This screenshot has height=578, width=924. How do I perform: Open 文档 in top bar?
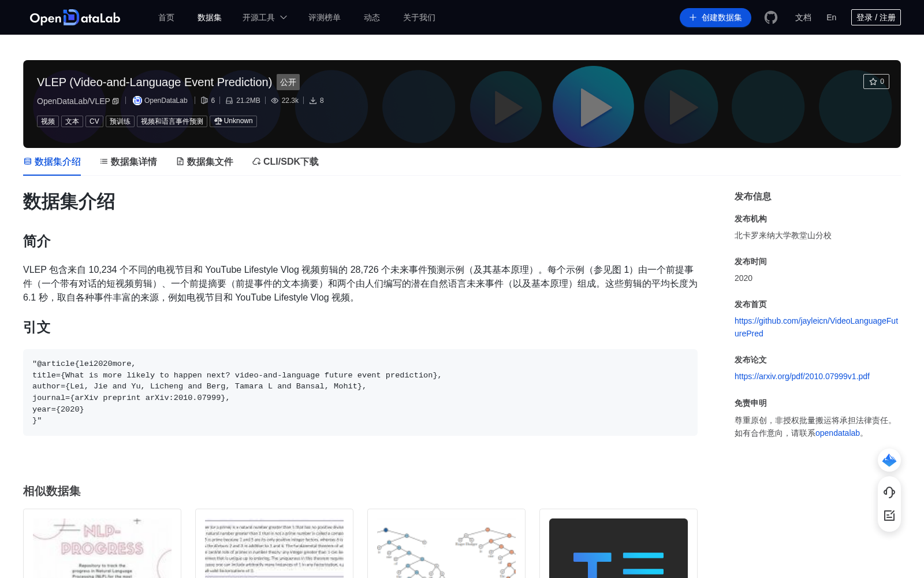[803, 17]
